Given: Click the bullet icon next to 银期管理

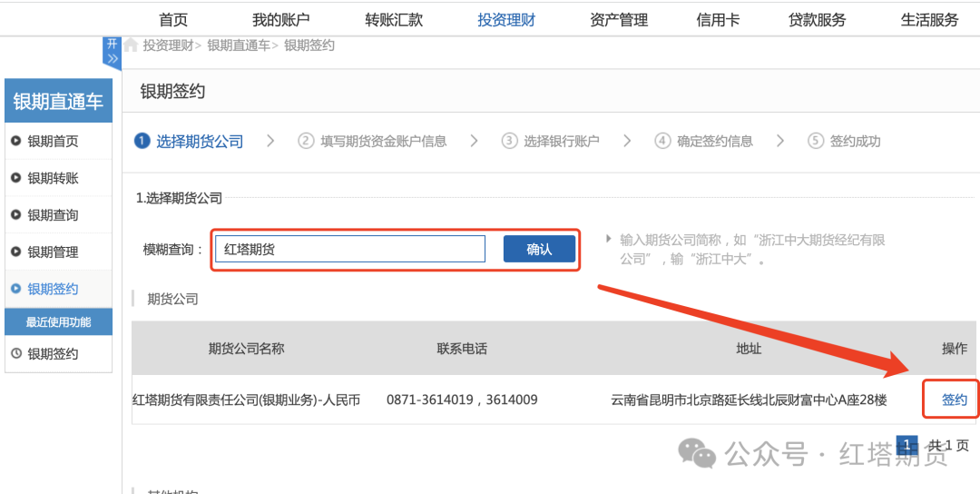Looking at the screenshot, I should click(16, 252).
